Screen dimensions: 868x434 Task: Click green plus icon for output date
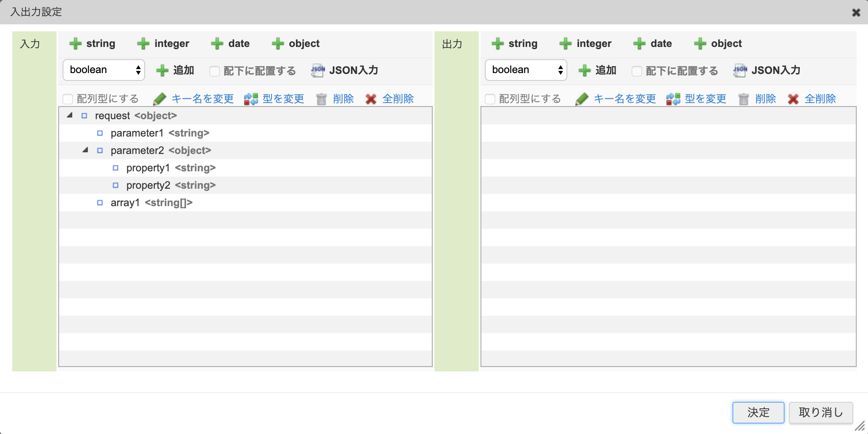point(639,43)
